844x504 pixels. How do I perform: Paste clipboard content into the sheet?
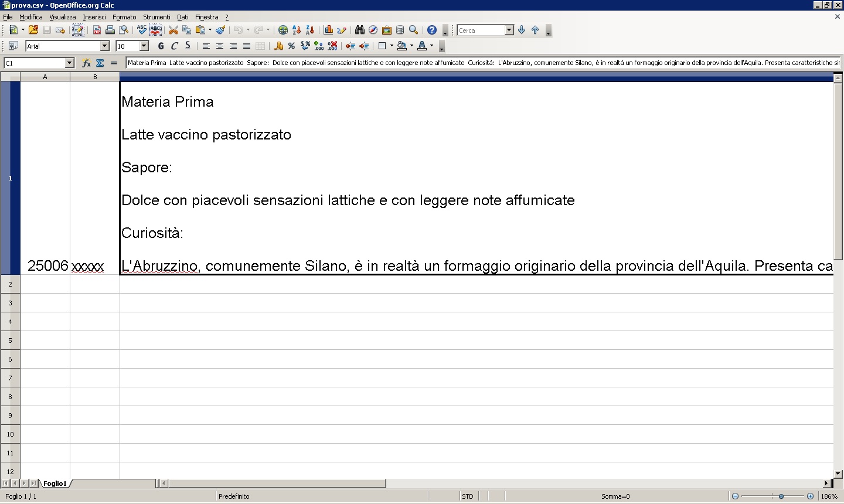click(x=200, y=30)
